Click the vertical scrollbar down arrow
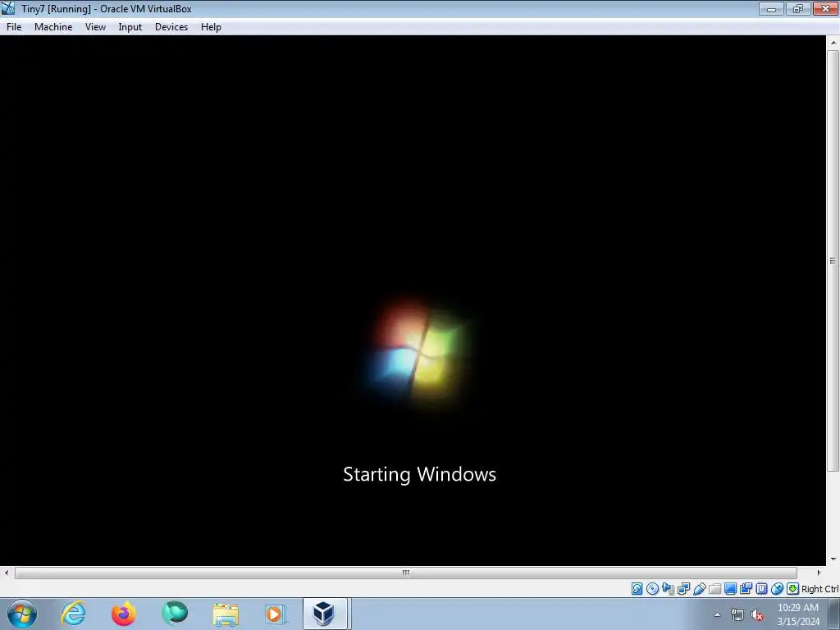Image resolution: width=840 pixels, height=630 pixels. click(833, 559)
